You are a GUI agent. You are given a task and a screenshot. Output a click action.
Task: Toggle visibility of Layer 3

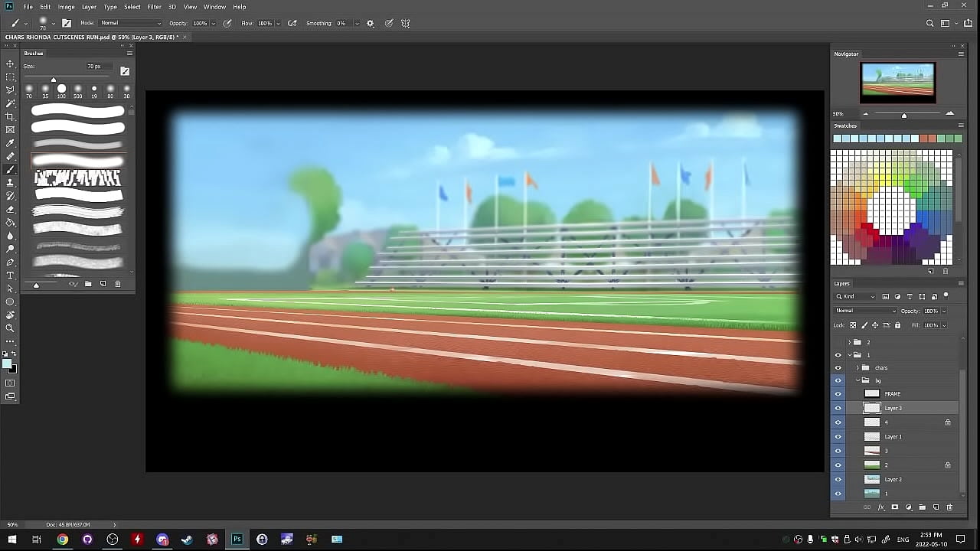click(x=838, y=409)
